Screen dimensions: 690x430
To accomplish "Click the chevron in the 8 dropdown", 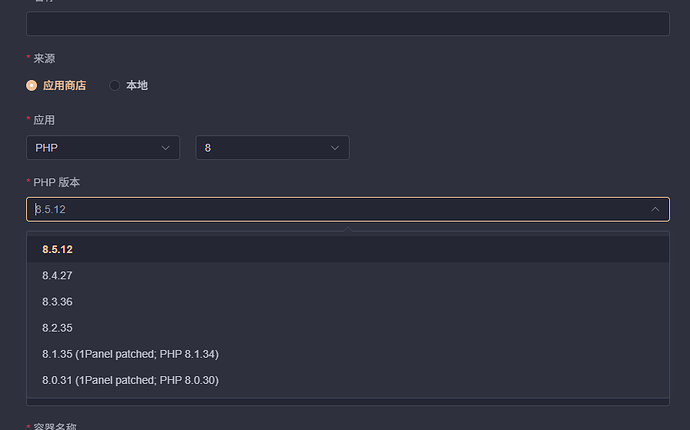I will 335,148.
